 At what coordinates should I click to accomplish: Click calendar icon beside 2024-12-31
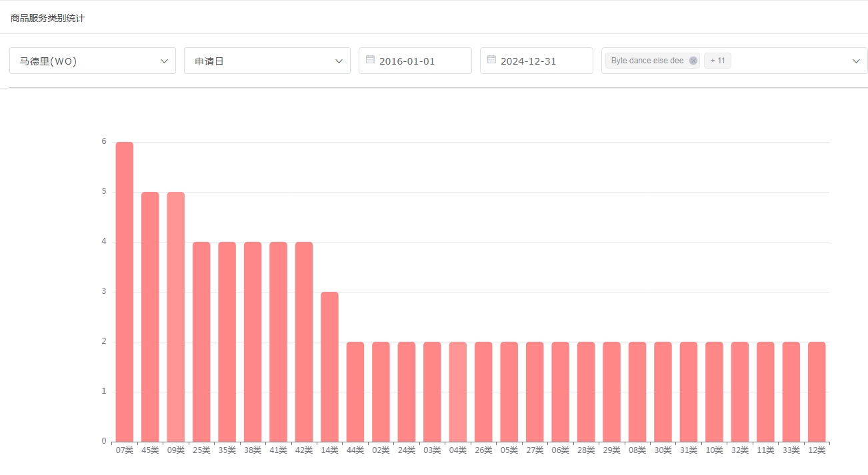pos(491,60)
